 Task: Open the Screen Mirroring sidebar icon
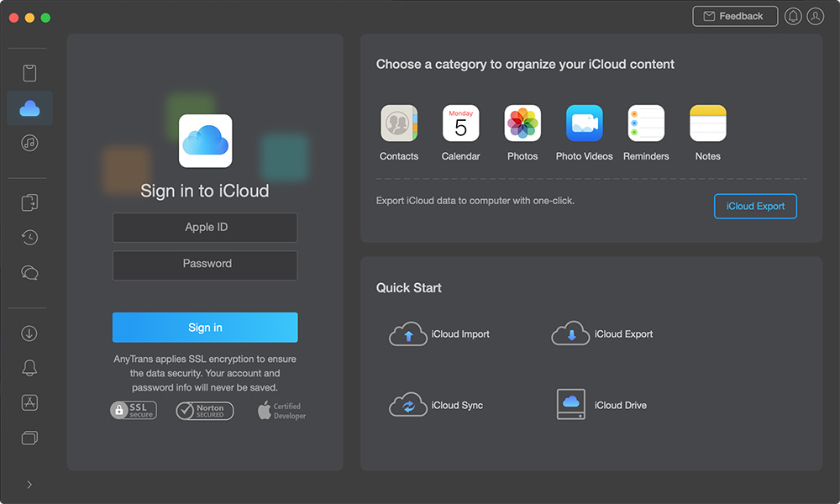click(x=29, y=438)
